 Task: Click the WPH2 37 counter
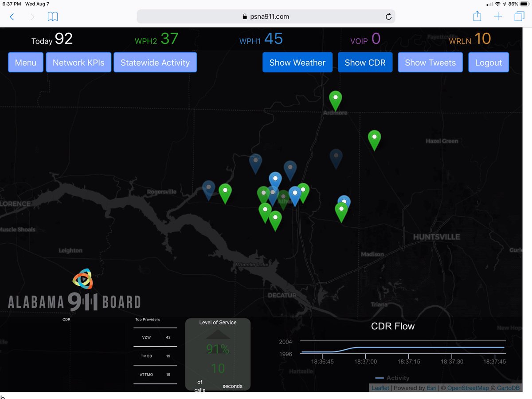click(156, 40)
